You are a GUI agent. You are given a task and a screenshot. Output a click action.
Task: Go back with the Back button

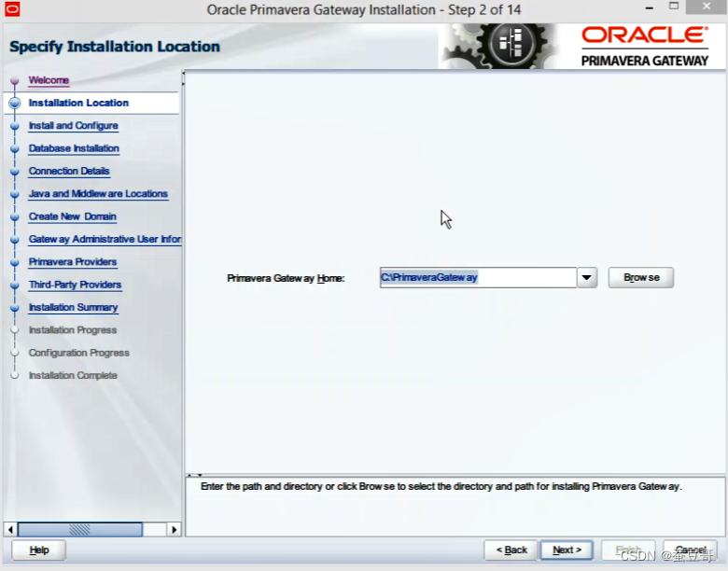click(x=511, y=550)
